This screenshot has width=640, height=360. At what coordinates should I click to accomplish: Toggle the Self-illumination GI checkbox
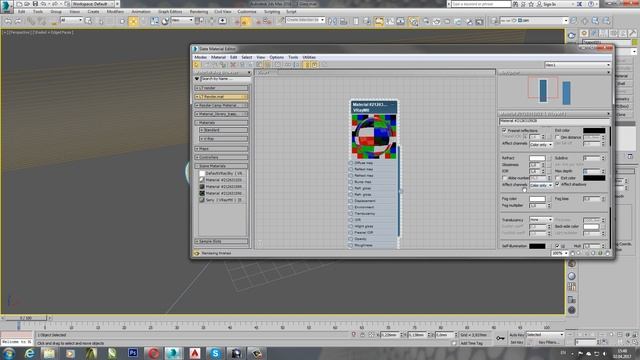pos(557,246)
